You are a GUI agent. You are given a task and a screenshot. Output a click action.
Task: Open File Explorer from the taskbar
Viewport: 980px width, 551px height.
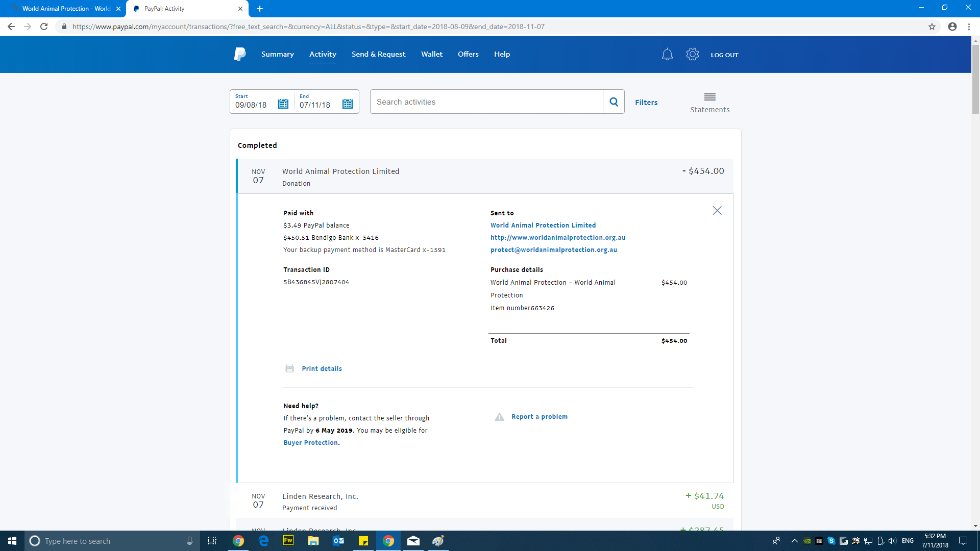(313, 541)
